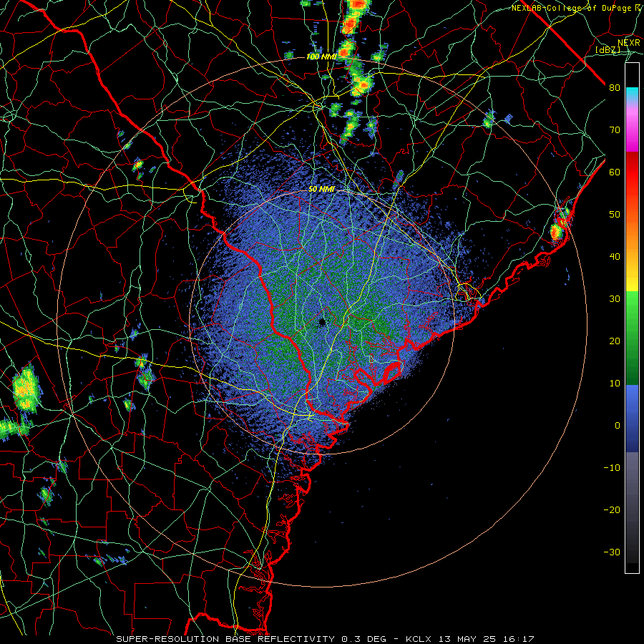This screenshot has width=644, height=644.
Task: Click the -30 value on the dBZ scale
Action: [612, 552]
